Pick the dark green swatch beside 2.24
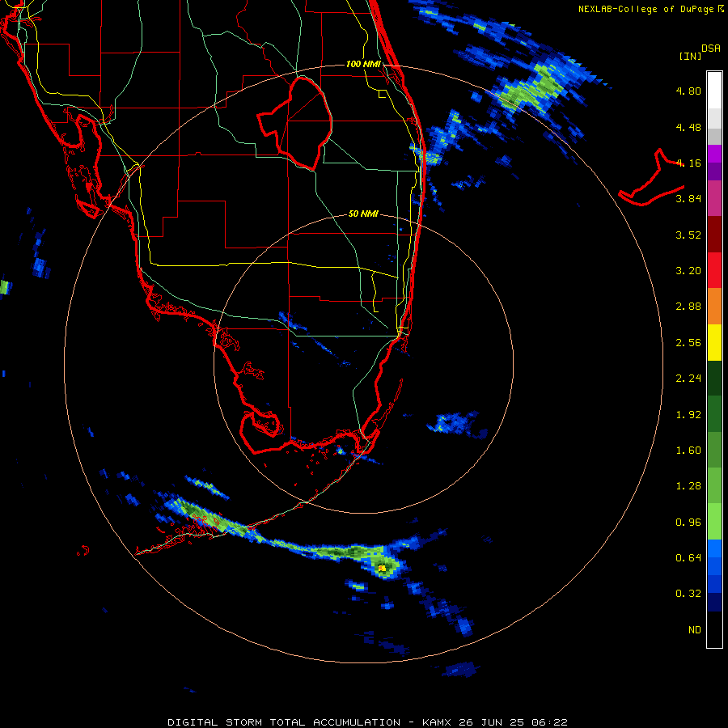The width and height of the screenshot is (728, 728). [x=714, y=379]
